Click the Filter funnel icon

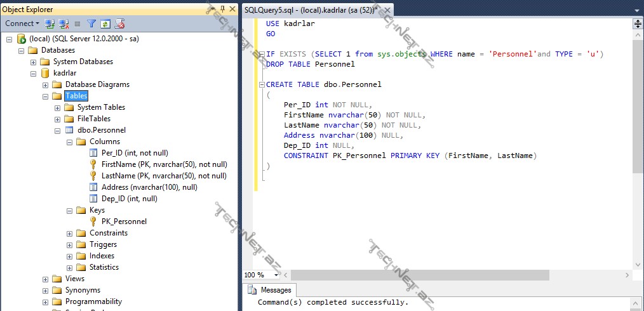(91, 23)
